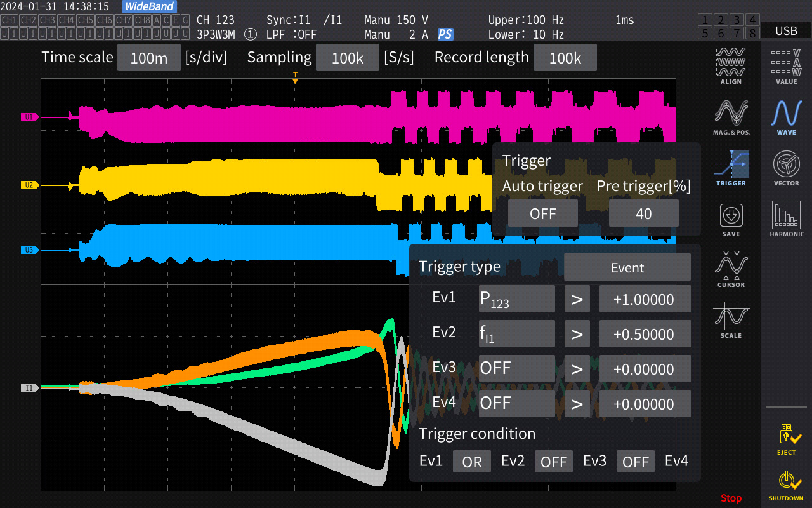Click the orange trigger position T marker
The height and width of the screenshot is (508, 812).
coord(295,77)
